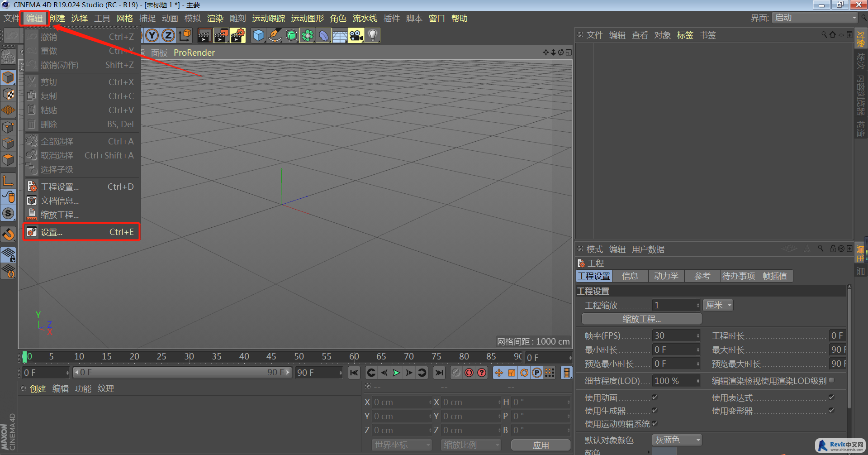Open the 渲染 menu
This screenshot has height=455, width=868.
pyautogui.click(x=215, y=19)
